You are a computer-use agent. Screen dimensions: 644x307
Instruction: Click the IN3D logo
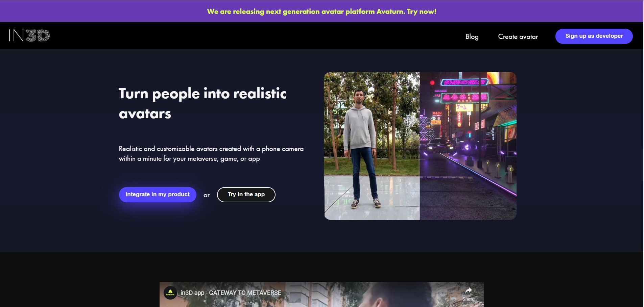pos(29,35)
